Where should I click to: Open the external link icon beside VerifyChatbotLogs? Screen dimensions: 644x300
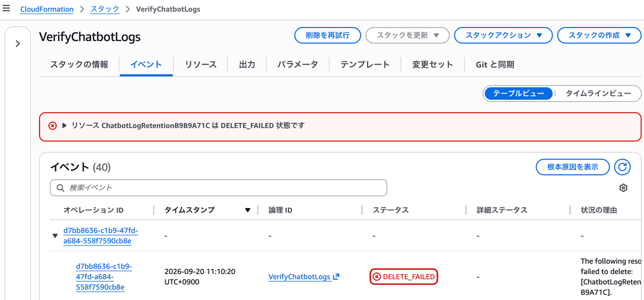point(336,277)
